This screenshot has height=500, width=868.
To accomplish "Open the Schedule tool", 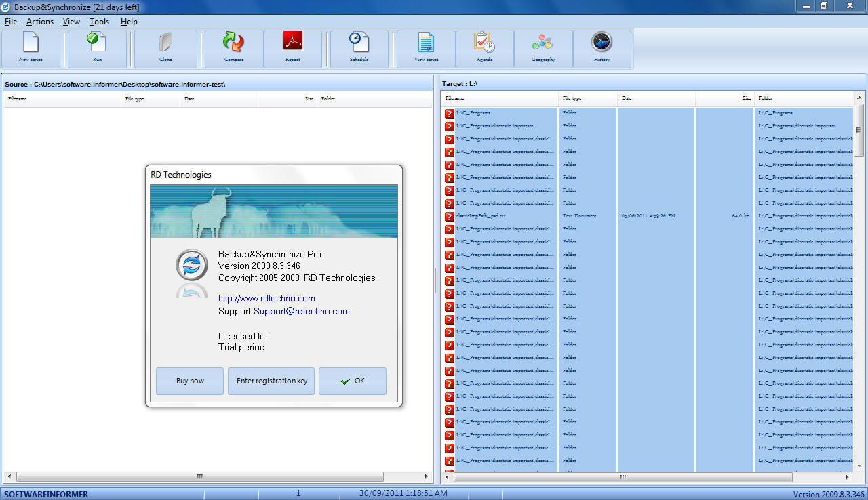I will [359, 49].
